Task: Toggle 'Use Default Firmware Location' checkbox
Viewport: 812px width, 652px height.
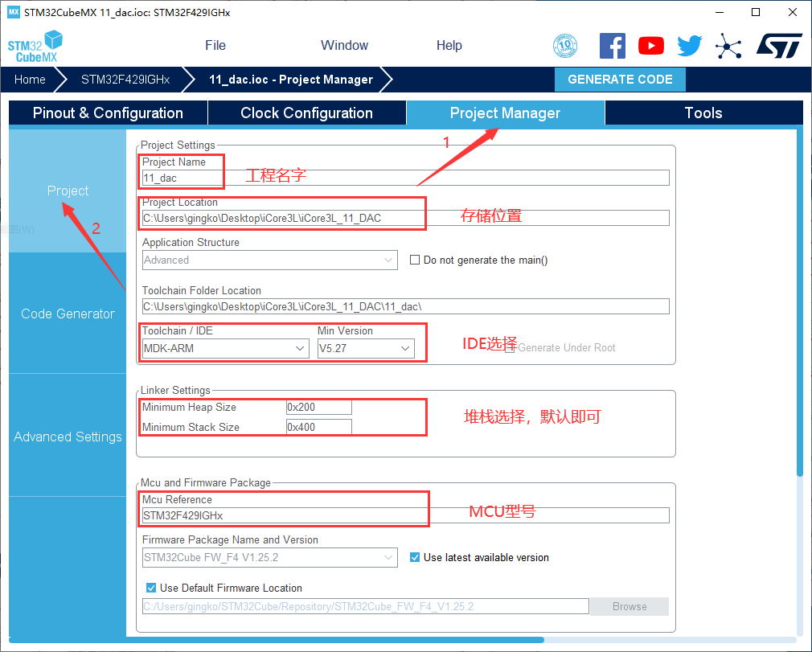Action: point(151,588)
